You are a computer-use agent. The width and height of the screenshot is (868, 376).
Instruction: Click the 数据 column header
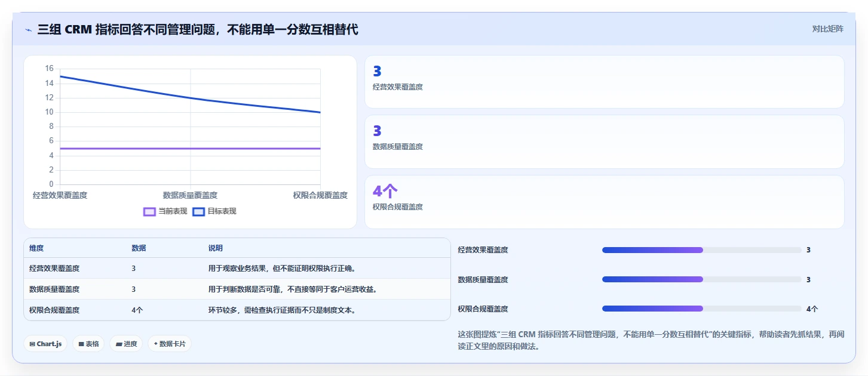(139, 248)
